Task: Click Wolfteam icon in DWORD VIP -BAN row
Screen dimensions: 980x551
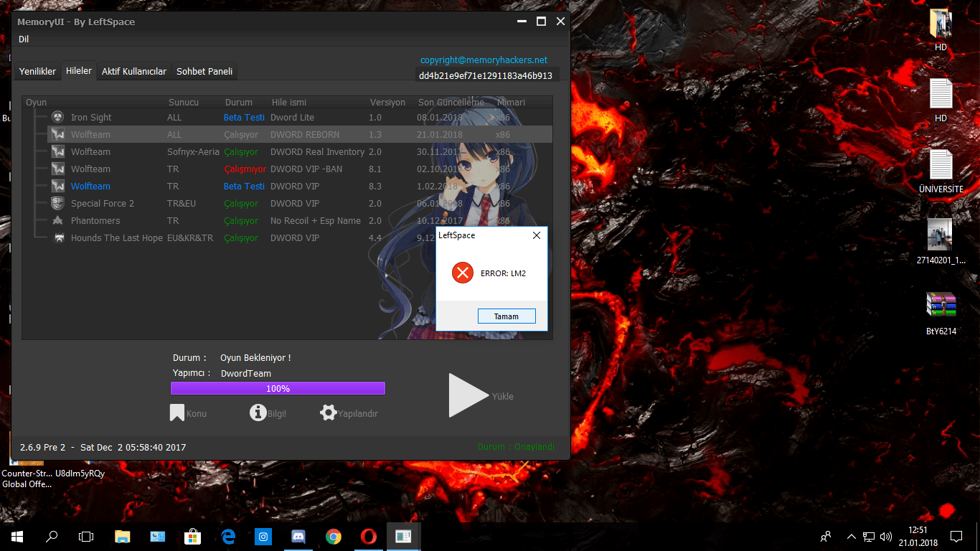Action: coord(58,169)
